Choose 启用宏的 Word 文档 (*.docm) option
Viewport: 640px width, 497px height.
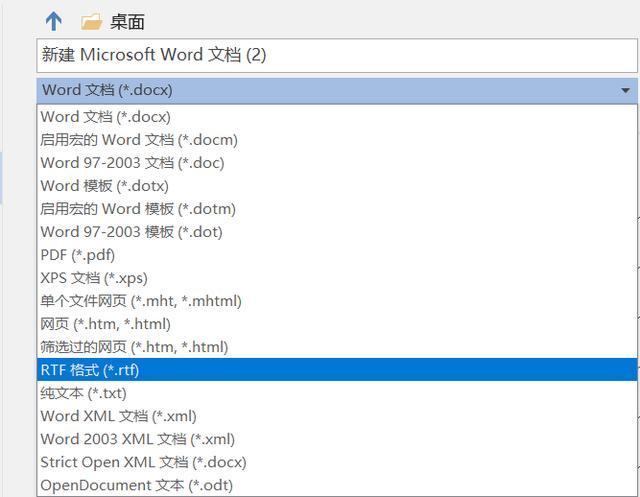point(337,140)
